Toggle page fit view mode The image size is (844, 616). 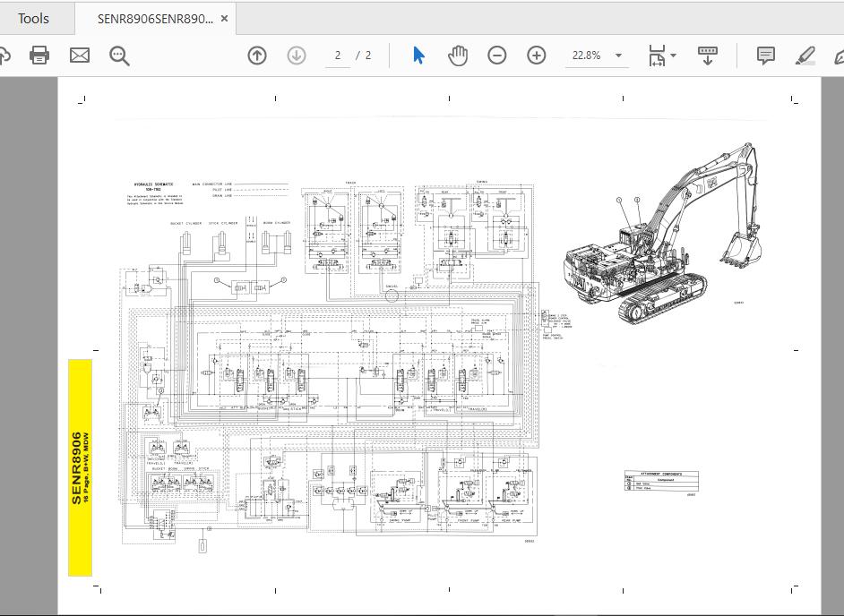(655, 55)
